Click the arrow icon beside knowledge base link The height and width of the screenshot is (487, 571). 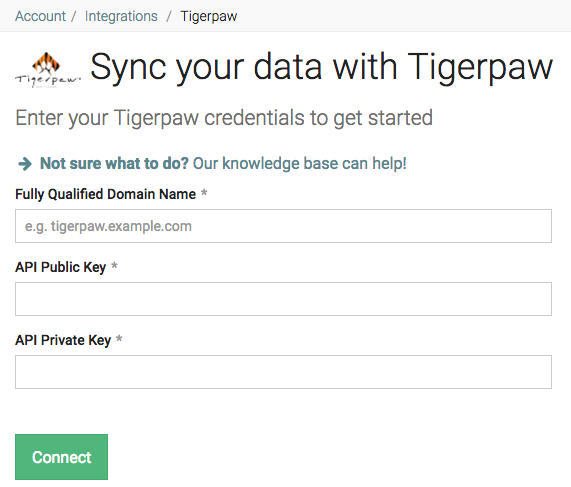25,164
